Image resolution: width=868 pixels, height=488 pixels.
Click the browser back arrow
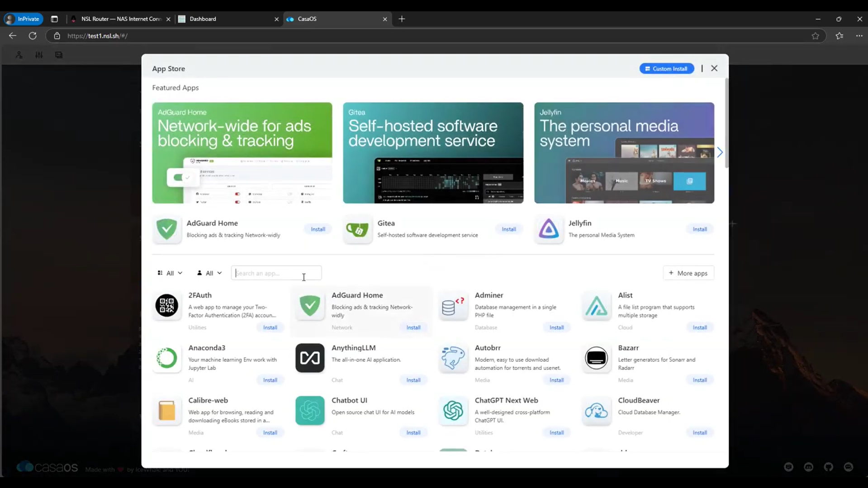(x=13, y=36)
